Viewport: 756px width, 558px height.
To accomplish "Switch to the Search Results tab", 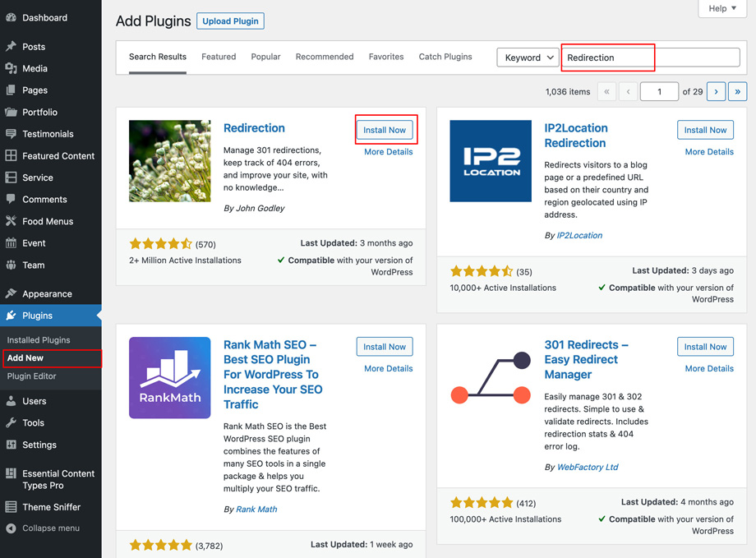I will coord(158,57).
